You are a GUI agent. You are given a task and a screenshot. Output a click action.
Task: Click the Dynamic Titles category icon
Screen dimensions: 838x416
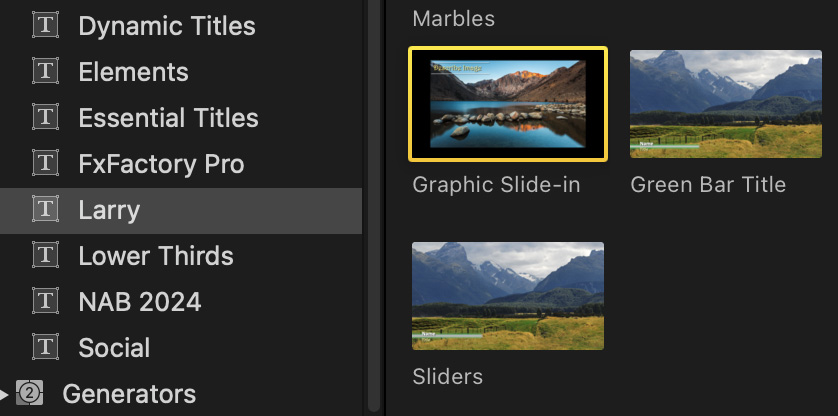45,26
